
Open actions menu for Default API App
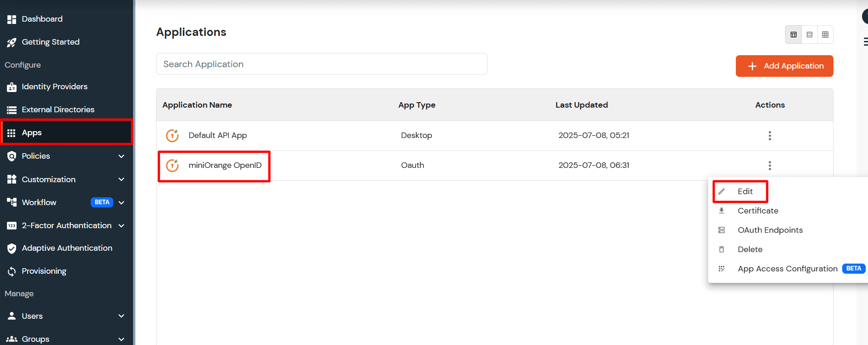[x=769, y=136]
